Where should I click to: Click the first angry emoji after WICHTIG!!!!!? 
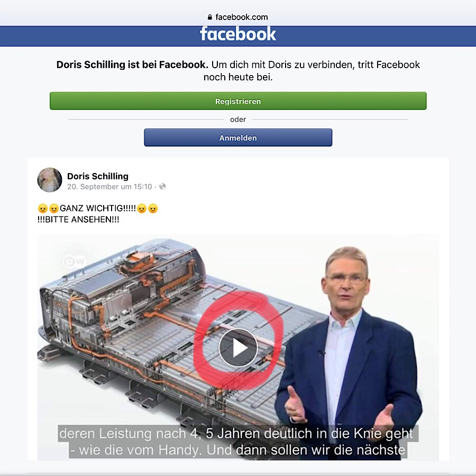(x=142, y=208)
